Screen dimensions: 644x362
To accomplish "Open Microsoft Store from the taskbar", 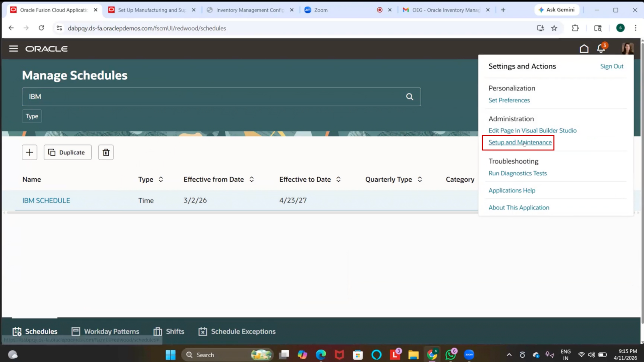I will click(x=358, y=355).
